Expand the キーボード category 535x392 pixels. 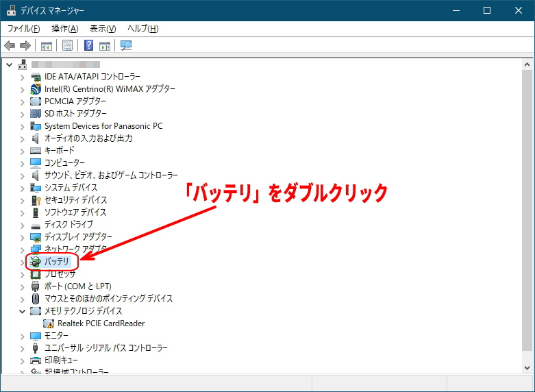22,151
